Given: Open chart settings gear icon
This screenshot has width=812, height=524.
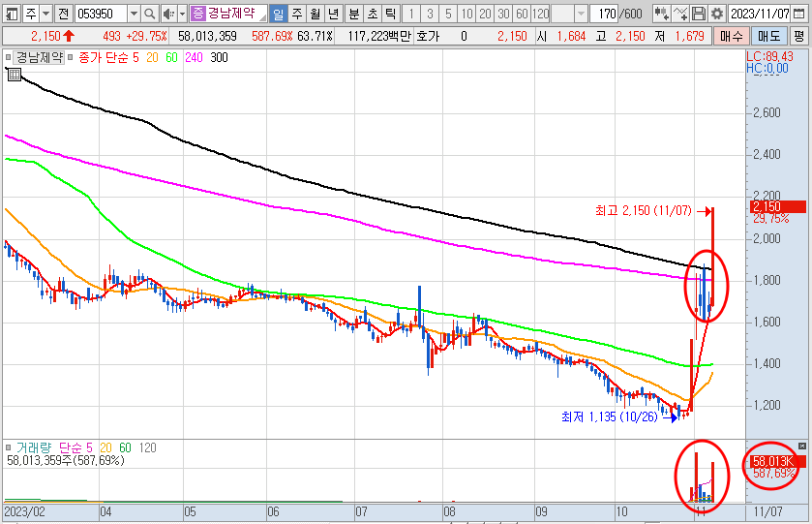Looking at the screenshot, I should tap(717, 14).
